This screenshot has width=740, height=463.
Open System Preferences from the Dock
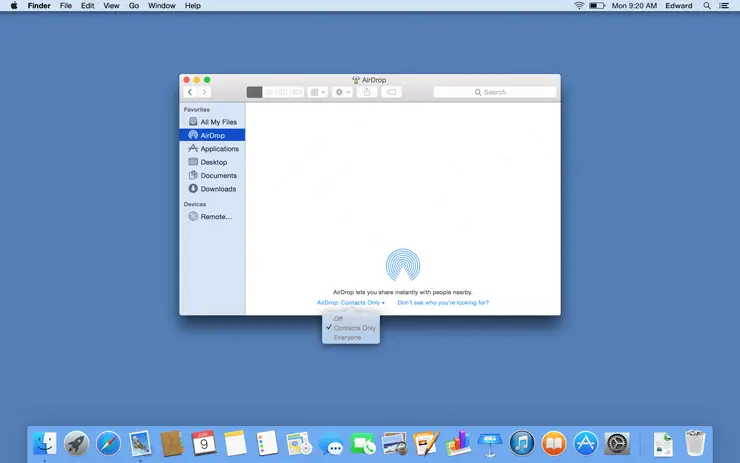click(x=617, y=444)
